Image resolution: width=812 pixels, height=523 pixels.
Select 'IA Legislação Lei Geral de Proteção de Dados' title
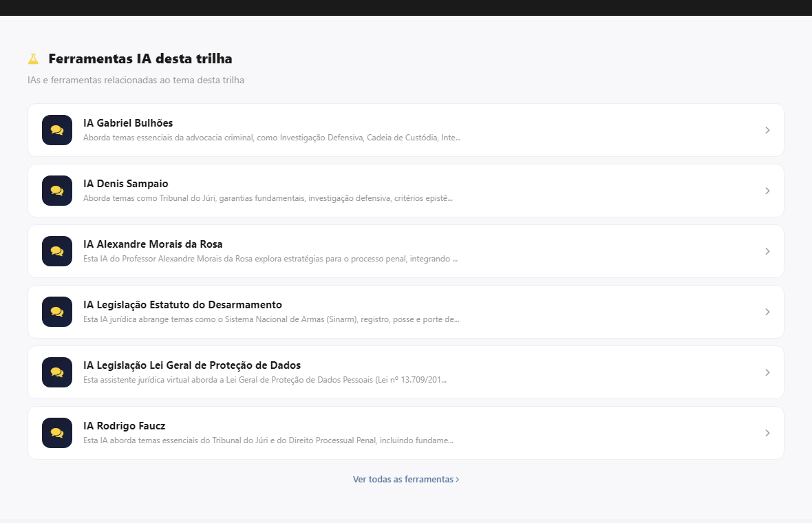tap(192, 365)
